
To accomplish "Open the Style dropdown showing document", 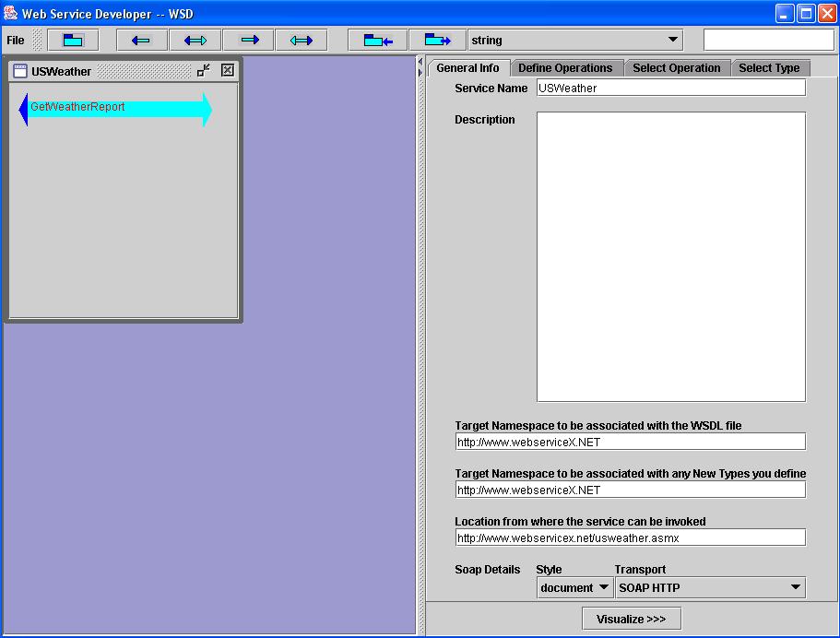I will (x=574, y=587).
